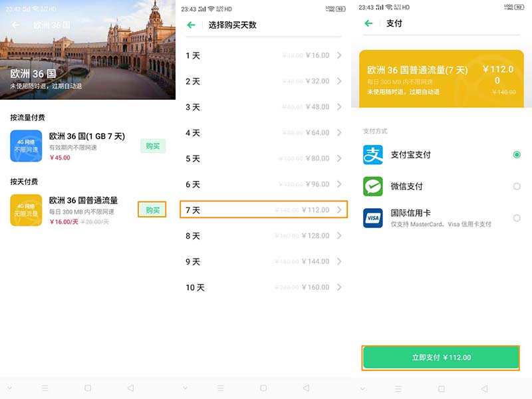Tap the ¥45.00 price text
Screen dimensions: 532x399
coord(60,158)
